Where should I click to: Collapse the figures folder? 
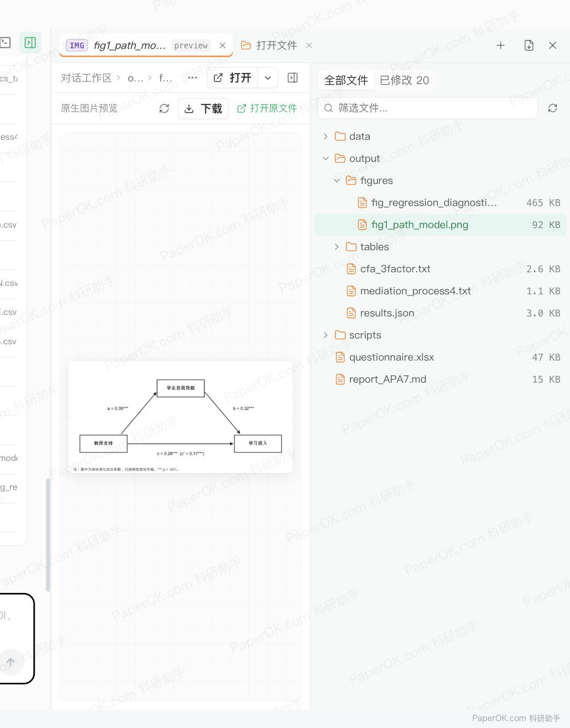tap(337, 181)
